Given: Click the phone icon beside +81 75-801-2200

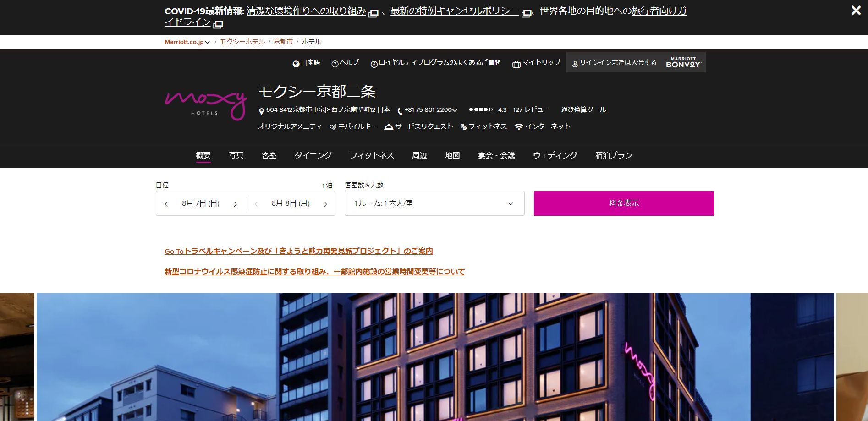Looking at the screenshot, I should (400, 111).
